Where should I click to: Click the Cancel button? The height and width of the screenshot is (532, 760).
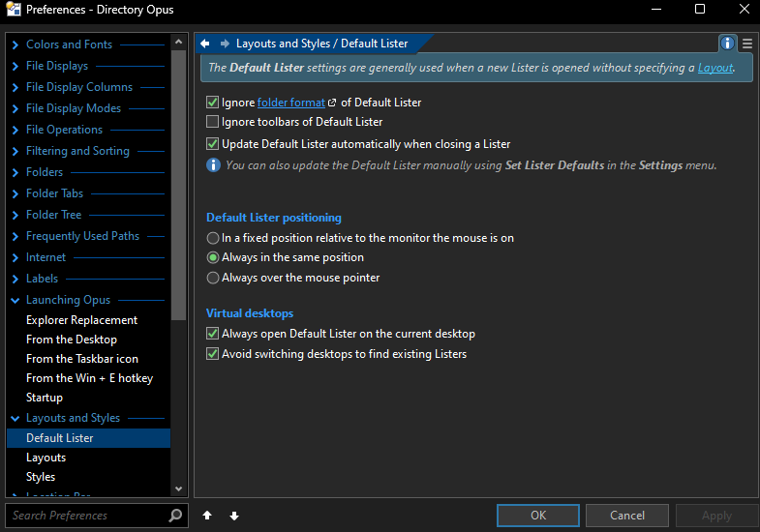[627, 515]
